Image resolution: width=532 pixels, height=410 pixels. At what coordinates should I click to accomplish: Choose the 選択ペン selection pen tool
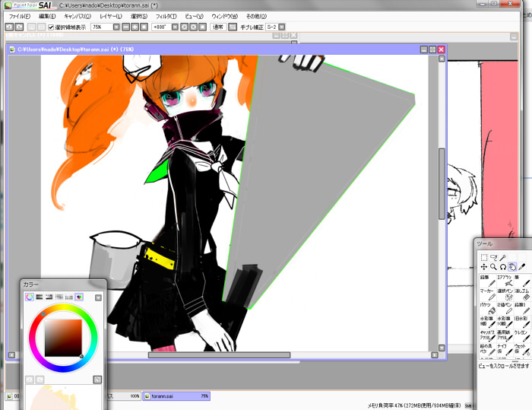point(505,294)
